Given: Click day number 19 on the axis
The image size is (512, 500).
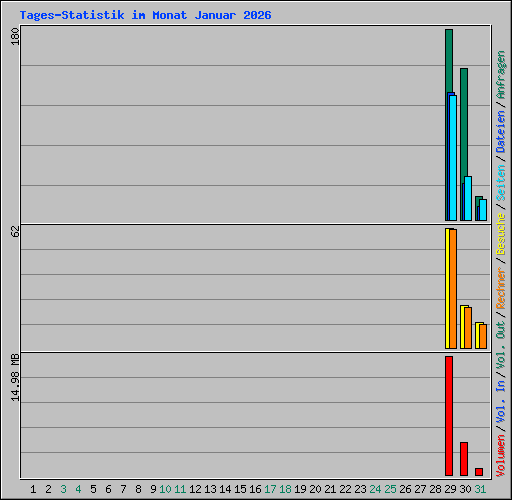Looking at the screenshot, I should point(300,489).
